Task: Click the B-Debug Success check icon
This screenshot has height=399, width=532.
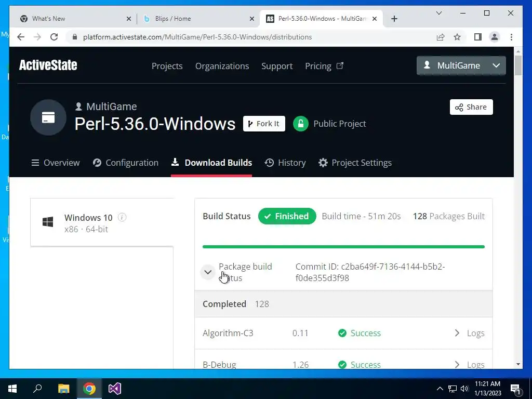Action: [x=342, y=365]
